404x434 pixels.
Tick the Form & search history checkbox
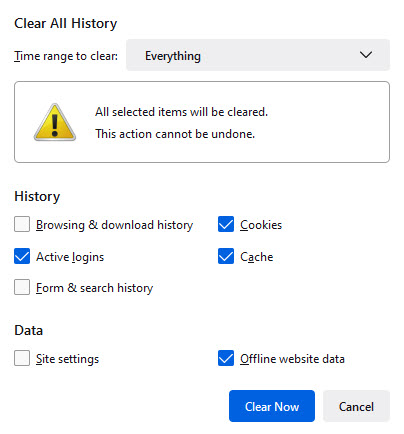pos(22,287)
